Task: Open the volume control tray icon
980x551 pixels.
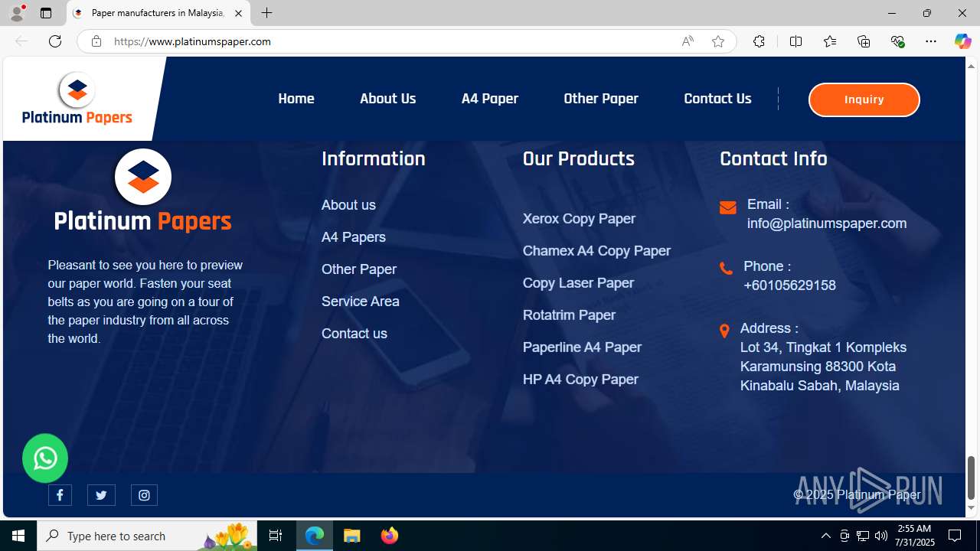Action: click(881, 536)
